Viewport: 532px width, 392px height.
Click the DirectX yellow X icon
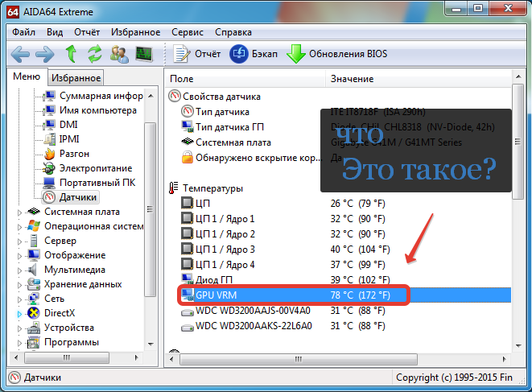pos(34,313)
